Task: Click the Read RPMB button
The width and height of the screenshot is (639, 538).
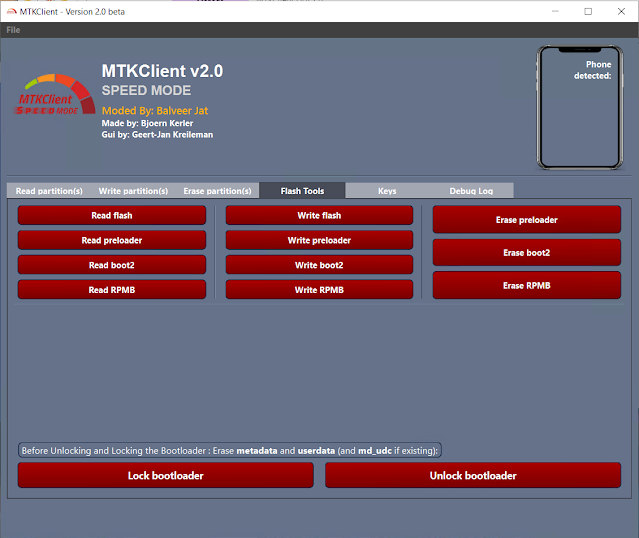Action: [x=112, y=290]
